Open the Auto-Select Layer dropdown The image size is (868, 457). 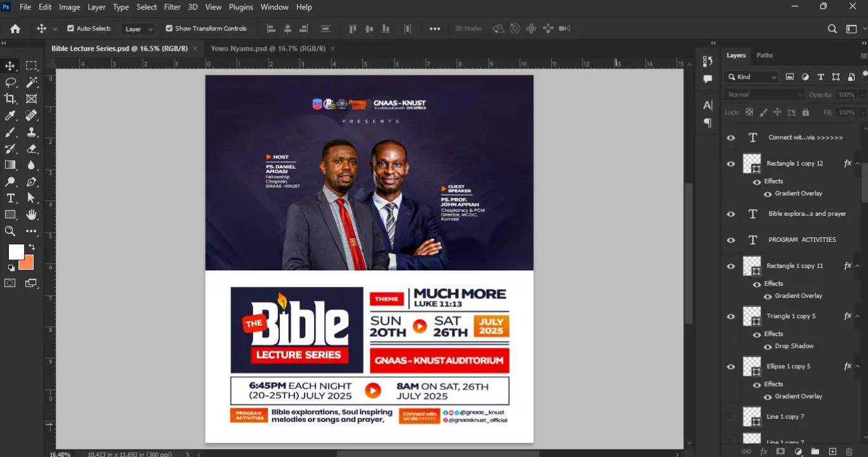click(x=139, y=29)
